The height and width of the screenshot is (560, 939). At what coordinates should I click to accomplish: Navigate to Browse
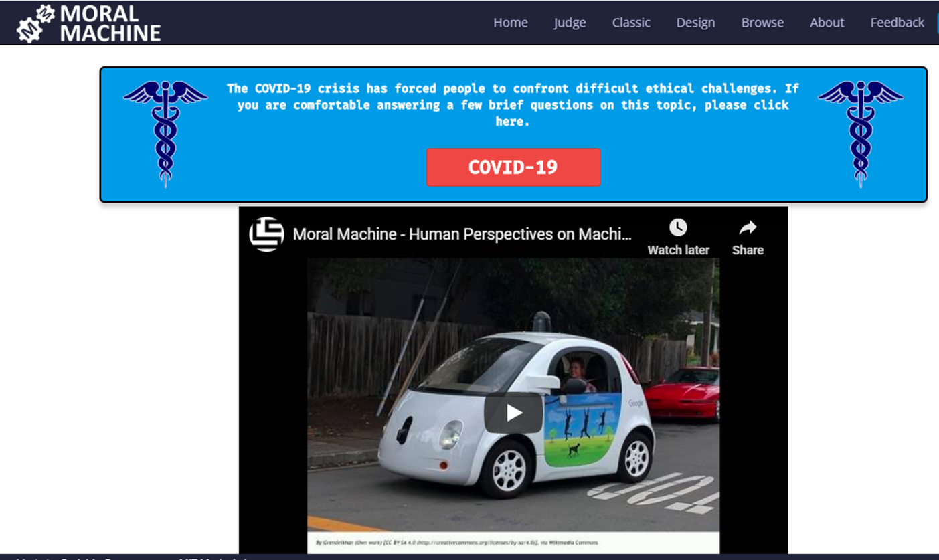click(x=762, y=23)
